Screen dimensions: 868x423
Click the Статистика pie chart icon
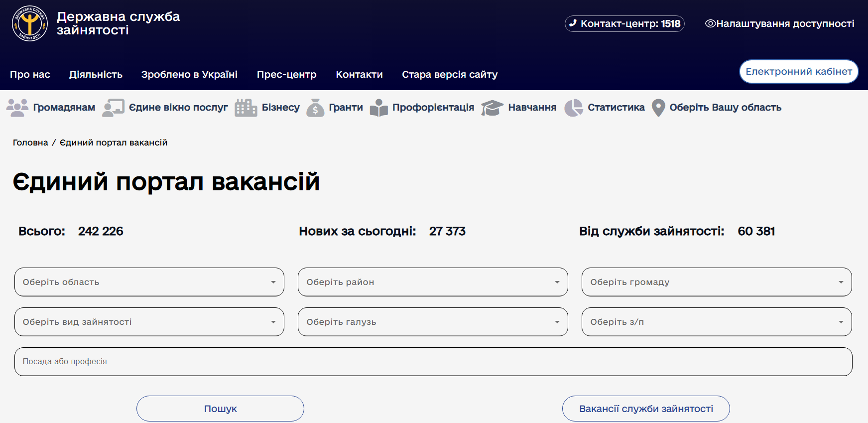click(x=573, y=108)
